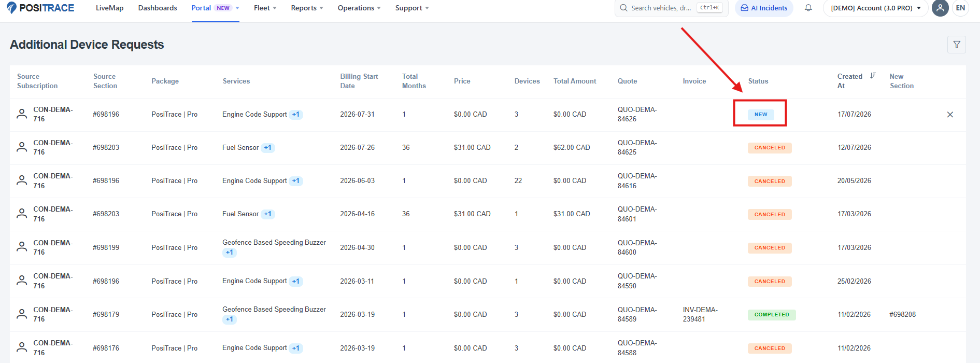Expand the Reports menu dropdown
This screenshot has height=363, width=980.
click(307, 8)
